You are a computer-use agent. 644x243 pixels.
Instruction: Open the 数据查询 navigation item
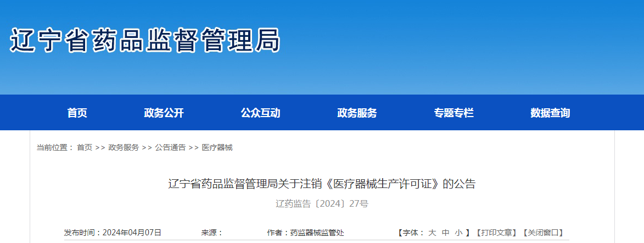point(550,113)
